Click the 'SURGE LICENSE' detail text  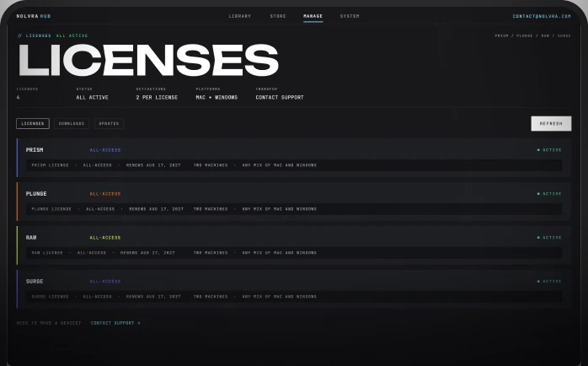[x=51, y=297]
